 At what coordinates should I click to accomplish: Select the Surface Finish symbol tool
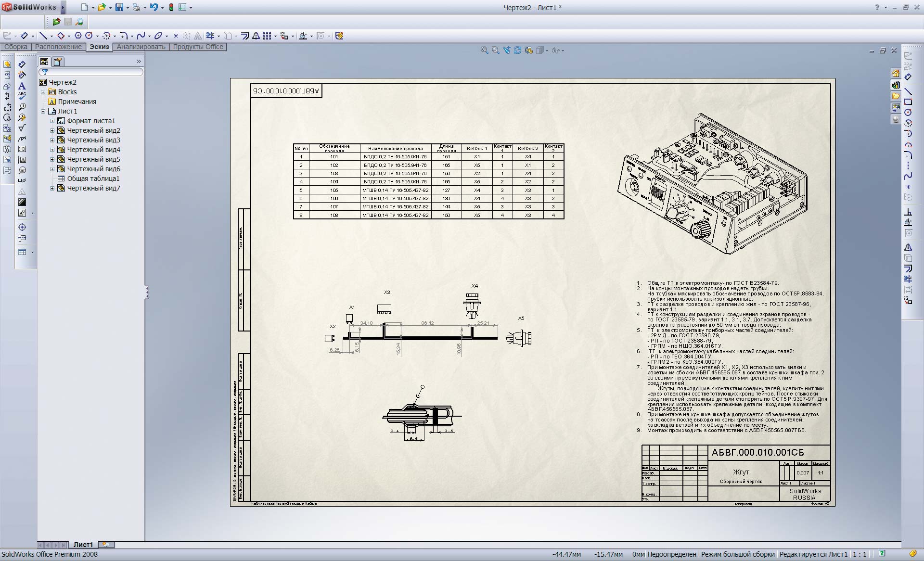(x=22, y=128)
